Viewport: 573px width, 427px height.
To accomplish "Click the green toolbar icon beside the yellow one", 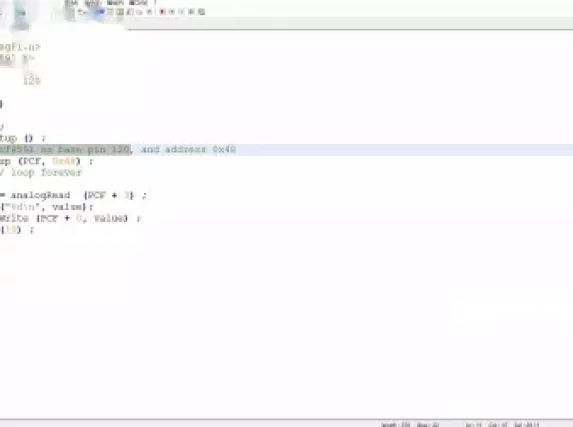I will click(x=120, y=12).
